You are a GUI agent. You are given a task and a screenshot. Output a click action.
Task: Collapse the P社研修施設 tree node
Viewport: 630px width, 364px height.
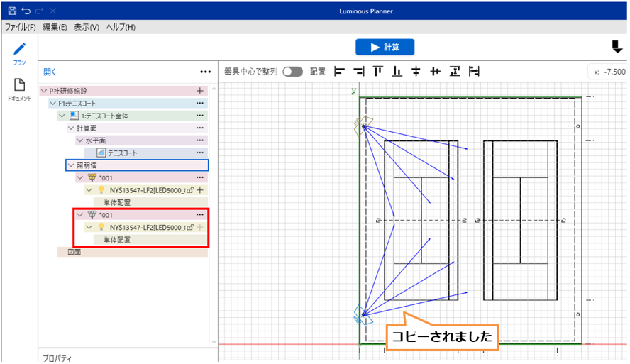point(44,91)
